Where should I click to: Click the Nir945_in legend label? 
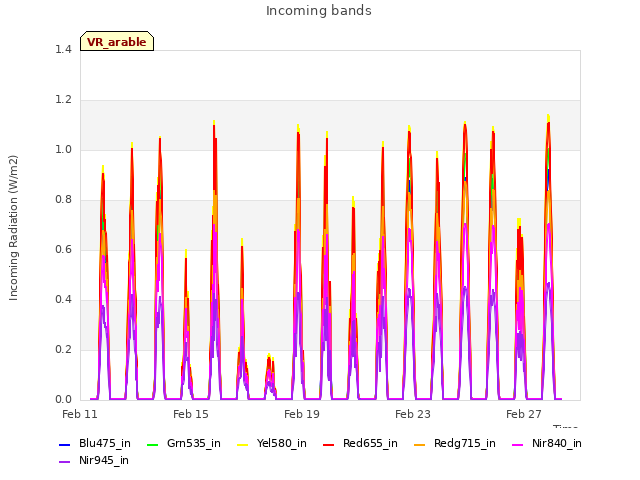(x=104, y=460)
